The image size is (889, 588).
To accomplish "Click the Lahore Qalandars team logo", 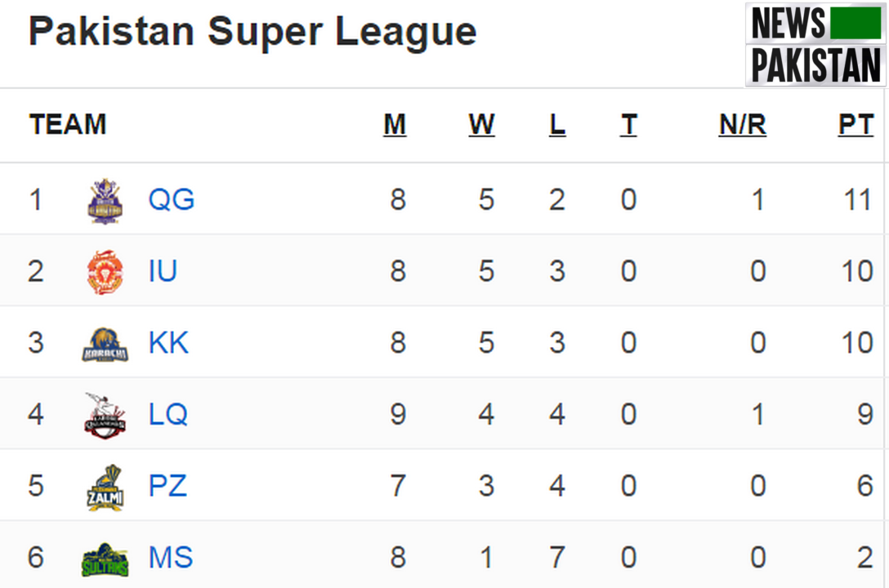I will point(105,415).
